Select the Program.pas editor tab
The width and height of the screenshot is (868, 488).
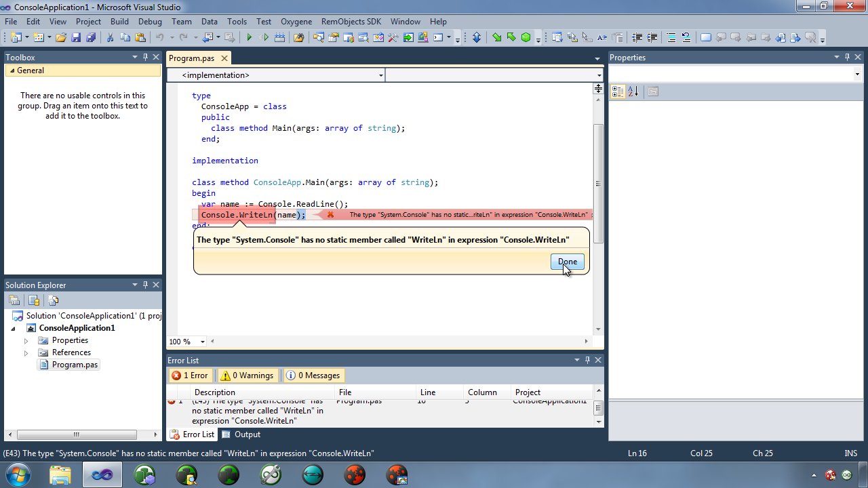pos(191,58)
